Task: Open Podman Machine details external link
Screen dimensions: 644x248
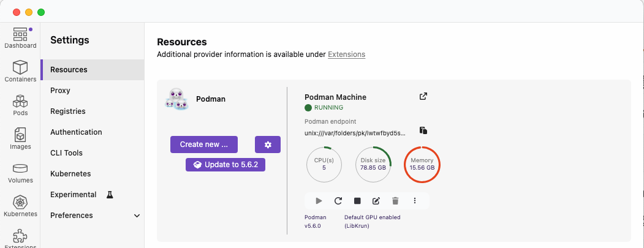Action: (x=423, y=96)
